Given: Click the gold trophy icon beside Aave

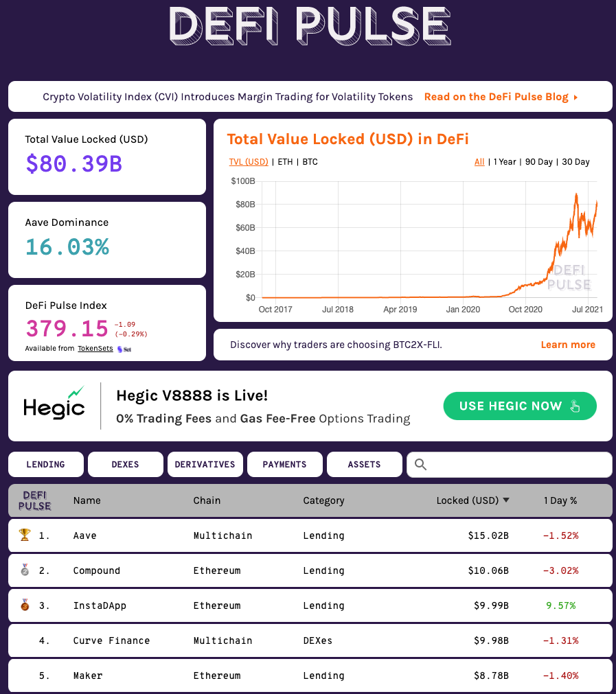Looking at the screenshot, I should tap(25, 535).
